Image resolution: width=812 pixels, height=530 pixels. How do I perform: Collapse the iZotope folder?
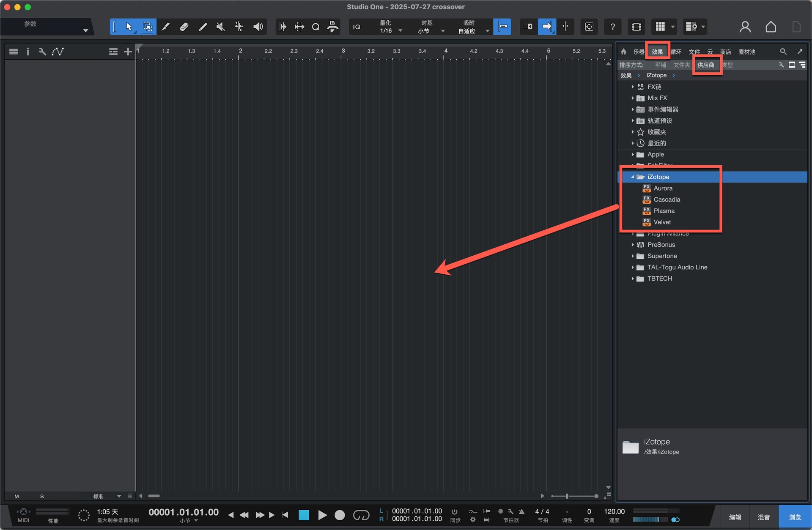coord(633,177)
